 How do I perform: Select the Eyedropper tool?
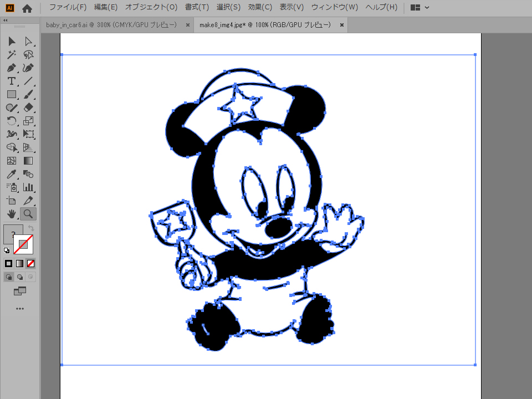tap(12, 174)
